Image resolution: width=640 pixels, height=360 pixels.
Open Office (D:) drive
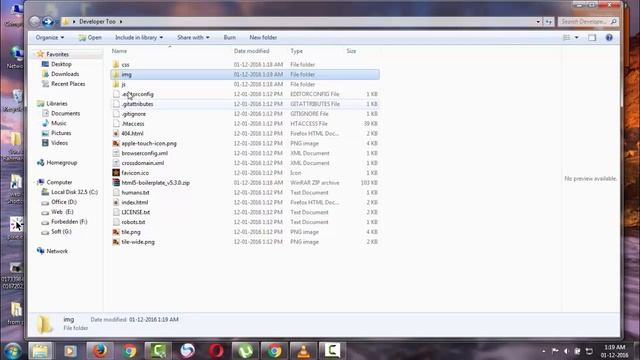64,202
